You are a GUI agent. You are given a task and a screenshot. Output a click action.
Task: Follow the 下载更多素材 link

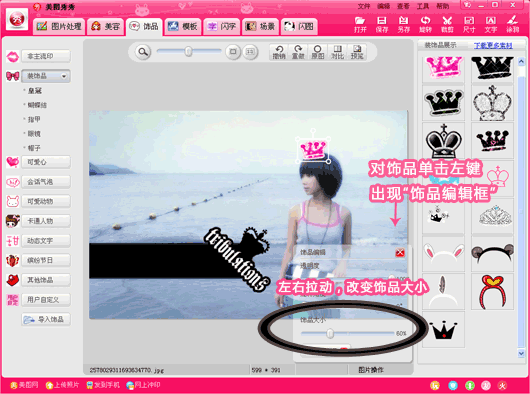pyautogui.click(x=493, y=45)
